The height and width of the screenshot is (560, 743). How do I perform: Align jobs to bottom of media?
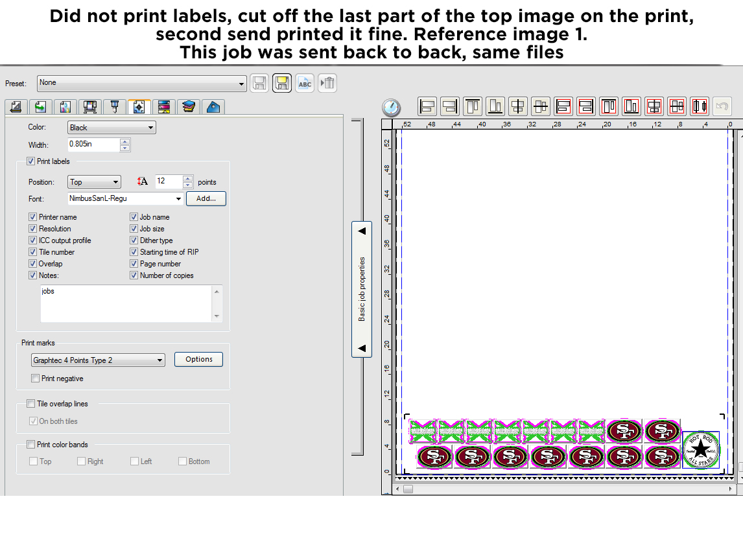[x=631, y=106]
